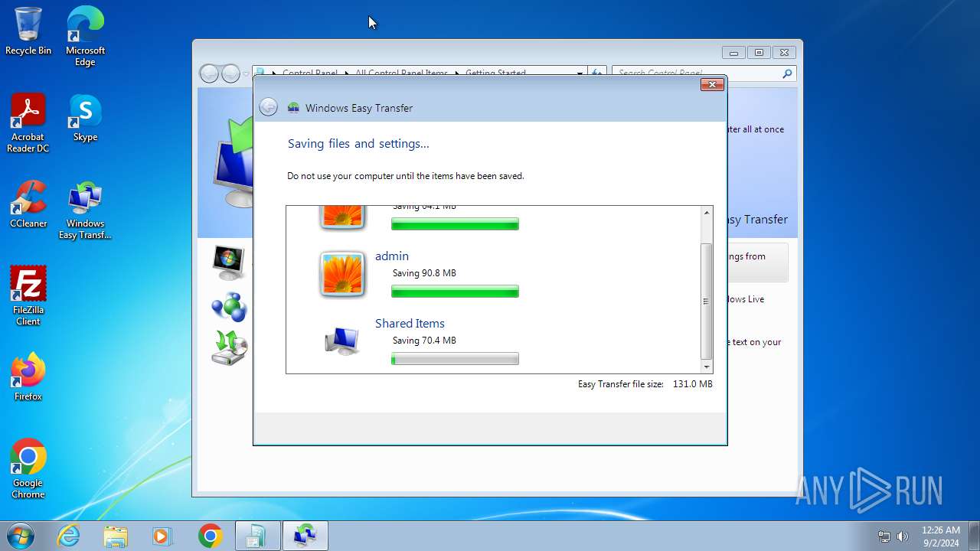Click the Show desktop button

(974, 536)
